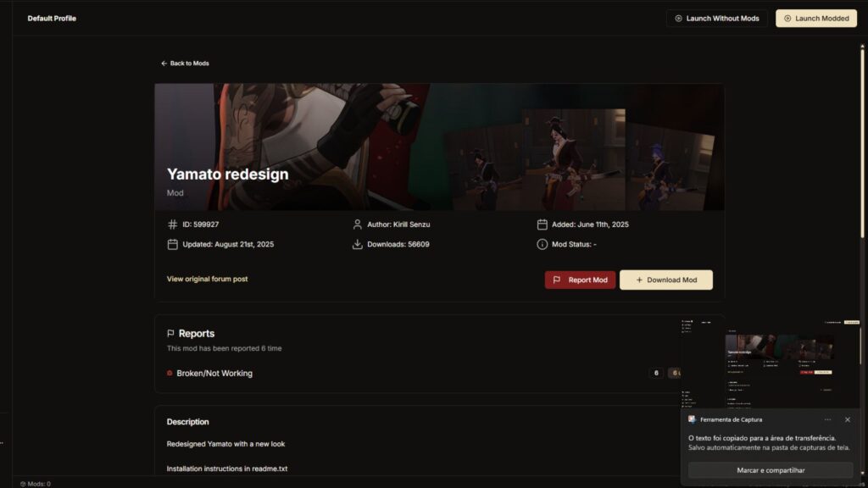
Task: Click the back arrow icon beside Back to Mods
Action: (164, 63)
